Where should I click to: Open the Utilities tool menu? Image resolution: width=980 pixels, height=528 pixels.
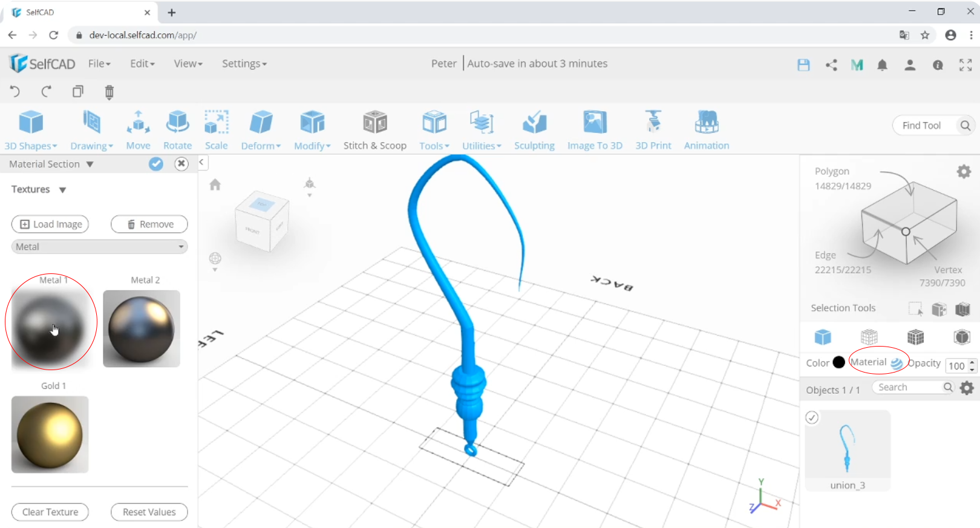click(x=482, y=130)
